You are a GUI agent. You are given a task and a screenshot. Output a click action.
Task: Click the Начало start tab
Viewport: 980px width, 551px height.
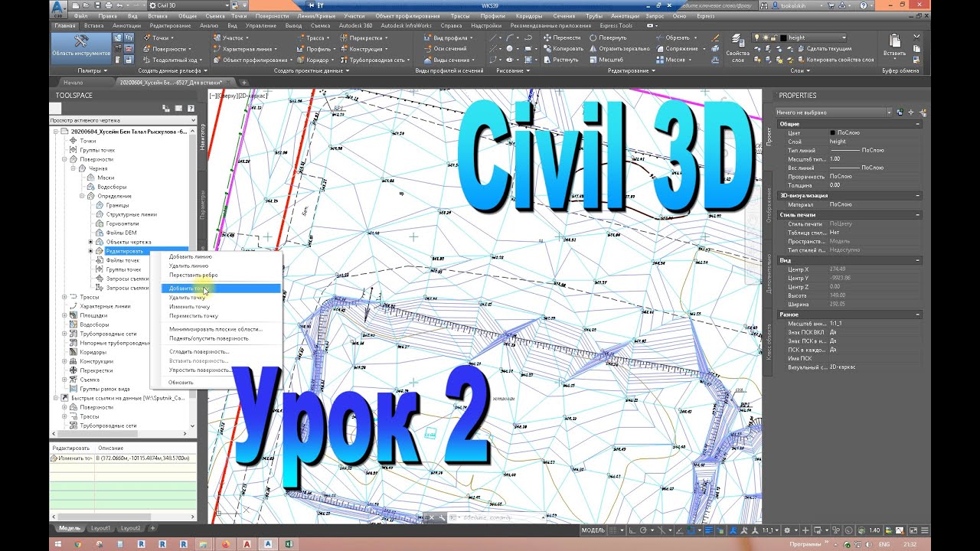click(x=73, y=82)
